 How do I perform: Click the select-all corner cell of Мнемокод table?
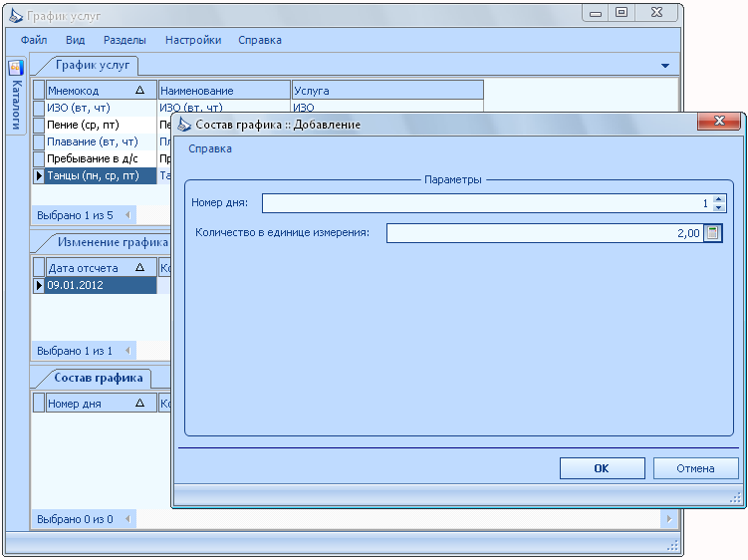click(39, 91)
